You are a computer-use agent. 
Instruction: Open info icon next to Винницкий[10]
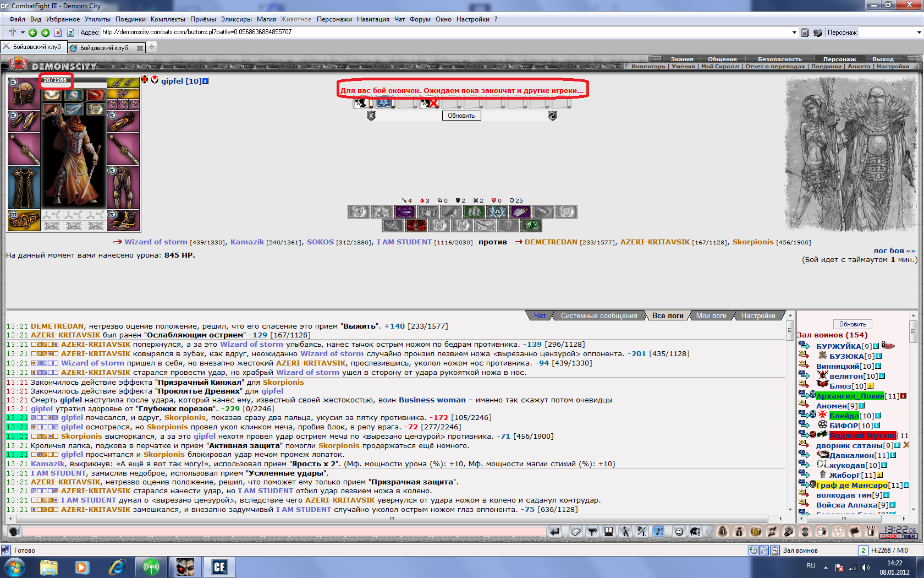[x=878, y=366]
